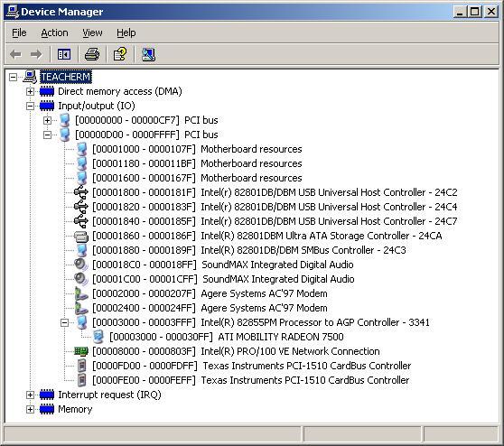Click the Print toolbar icon
Viewport: 504px width, 446px height.
click(x=92, y=54)
